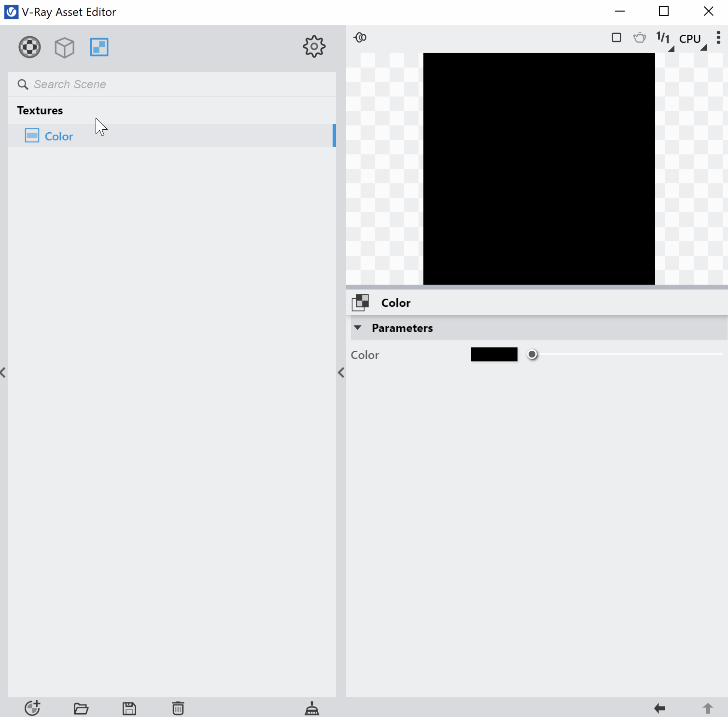This screenshot has height=717, width=728.
Task: Save asset to file
Action: pyautogui.click(x=129, y=708)
